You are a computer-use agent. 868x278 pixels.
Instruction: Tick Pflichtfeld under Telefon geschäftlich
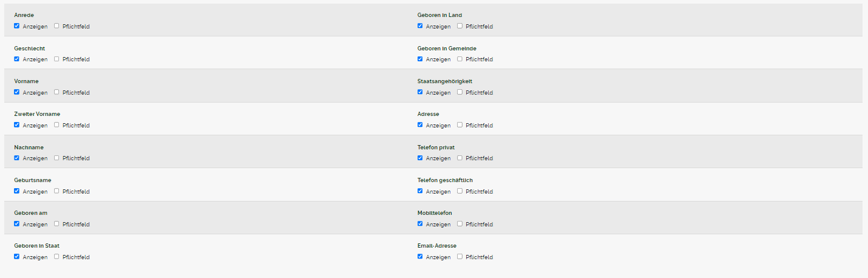[x=460, y=191]
